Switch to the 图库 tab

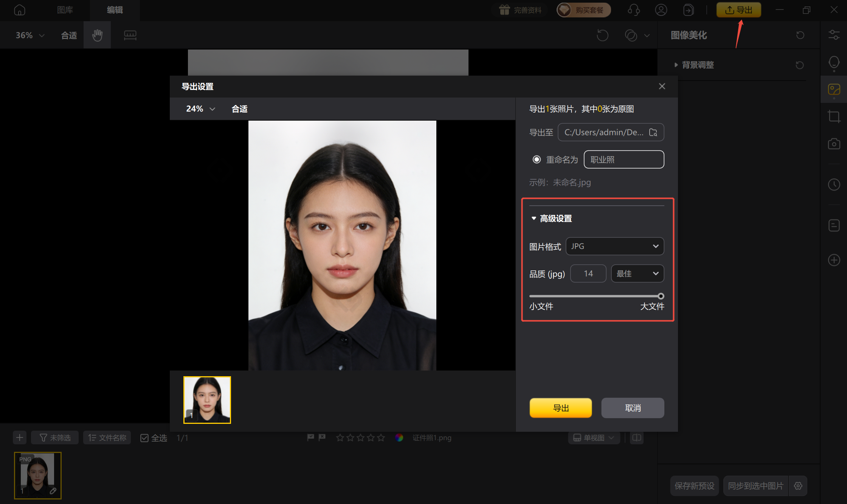point(65,10)
